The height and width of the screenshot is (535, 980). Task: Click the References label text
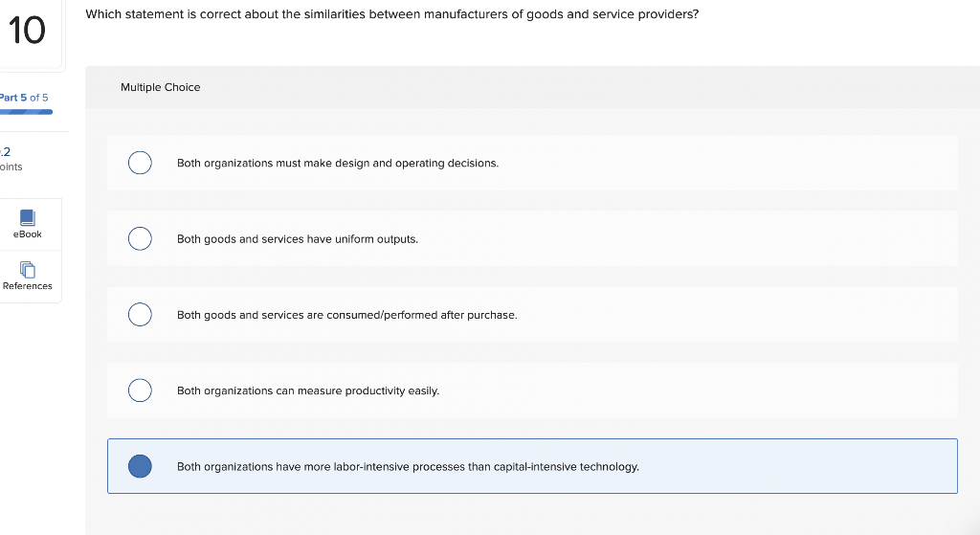point(27,286)
